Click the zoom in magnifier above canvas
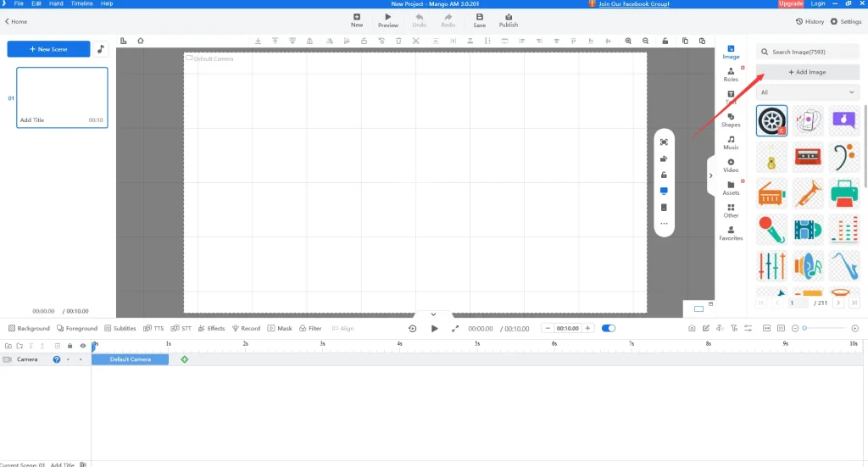The width and height of the screenshot is (868, 467). [628, 41]
